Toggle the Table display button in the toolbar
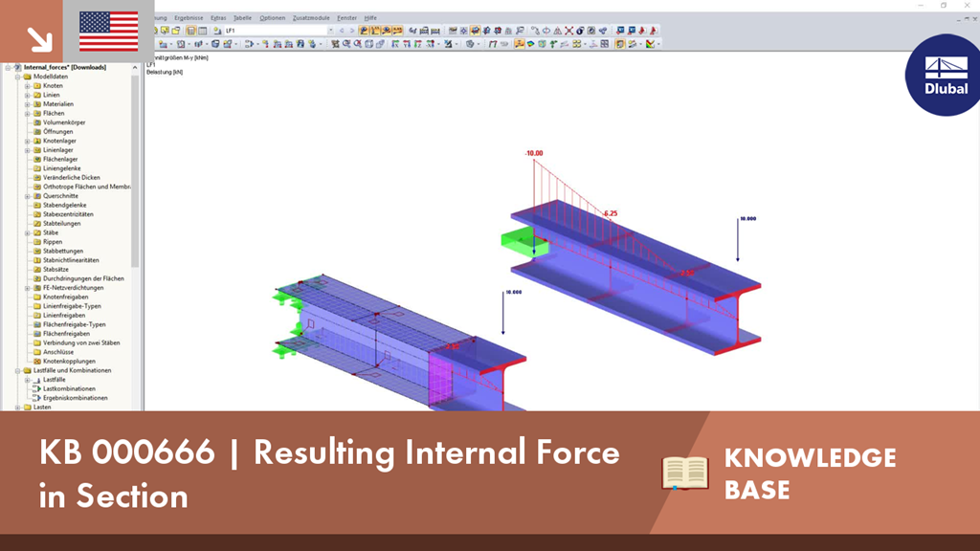Image resolution: width=980 pixels, height=551 pixels. 203,30
